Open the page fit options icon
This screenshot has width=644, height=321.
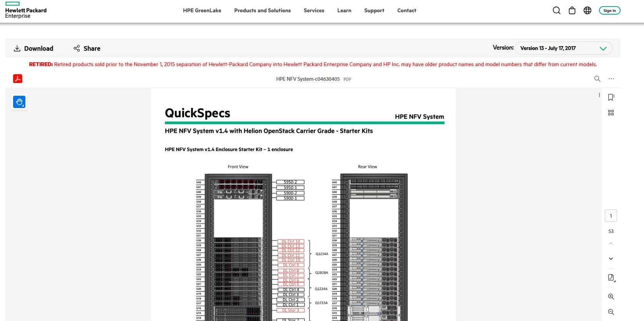coord(611,278)
